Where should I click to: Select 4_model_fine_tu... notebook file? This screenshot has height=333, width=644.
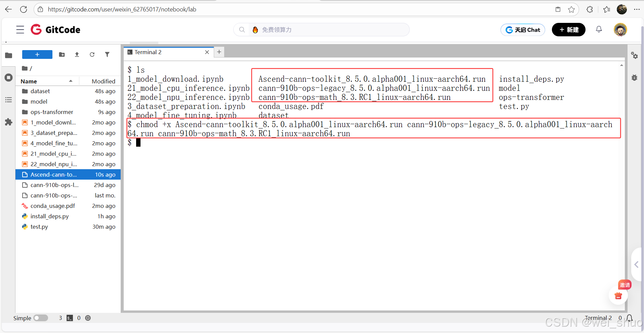pyautogui.click(x=68, y=143)
